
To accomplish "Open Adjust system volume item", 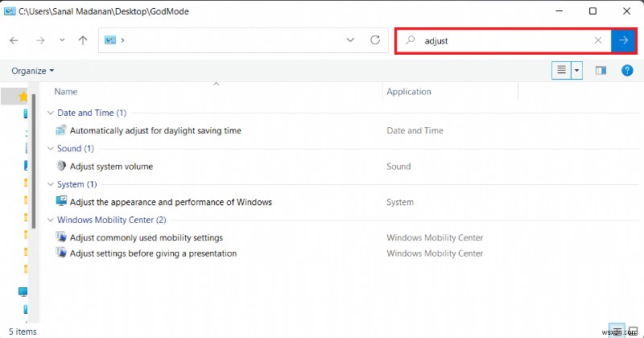I will coord(111,167).
